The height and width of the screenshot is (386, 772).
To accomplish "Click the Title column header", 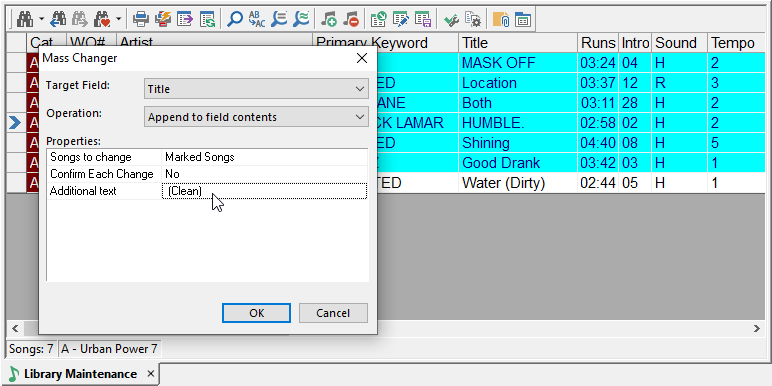I will [518, 43].
